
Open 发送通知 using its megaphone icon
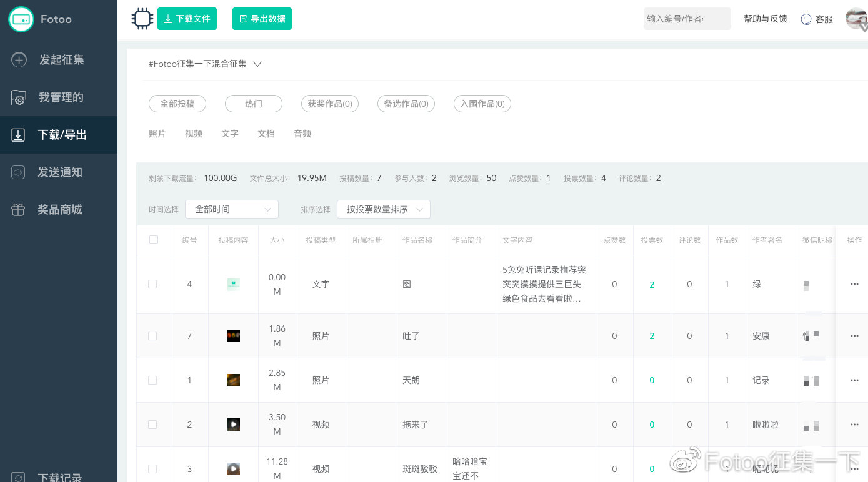(19, 172)
